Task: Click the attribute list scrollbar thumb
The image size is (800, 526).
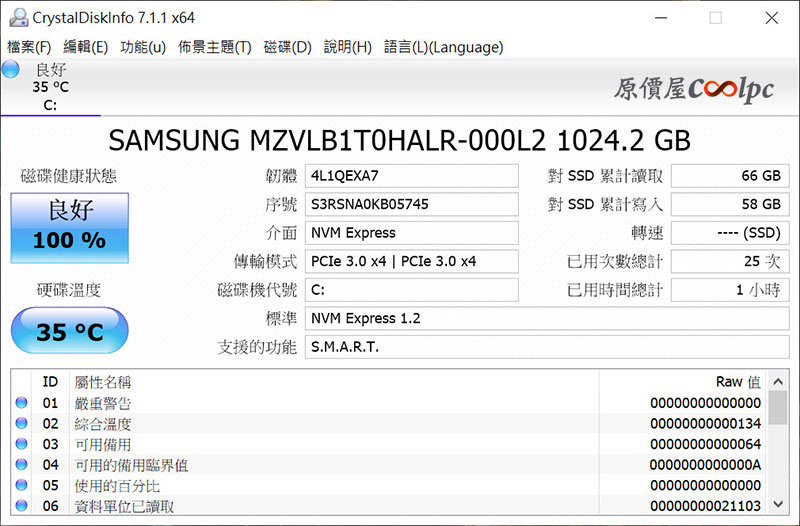Action: pos(778,408)
